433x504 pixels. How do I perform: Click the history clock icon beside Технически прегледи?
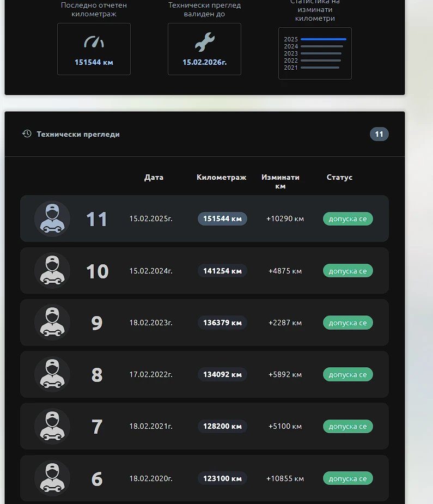click(x=27, y=134)
